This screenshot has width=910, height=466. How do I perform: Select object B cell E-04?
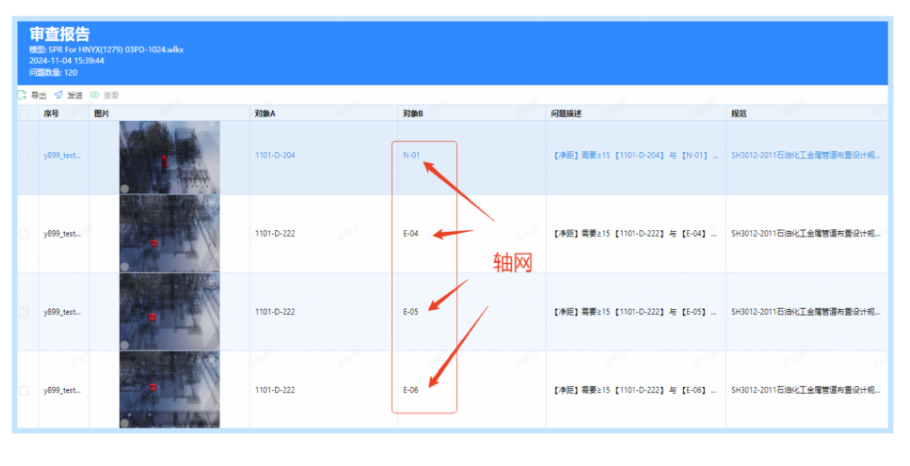coord(411,234)
